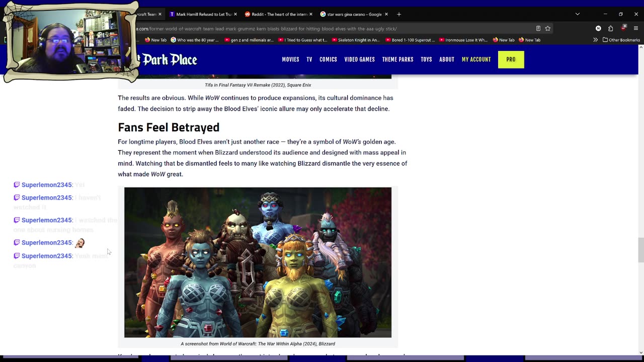Open the browser hamburger menu

[x=636, y=29]
